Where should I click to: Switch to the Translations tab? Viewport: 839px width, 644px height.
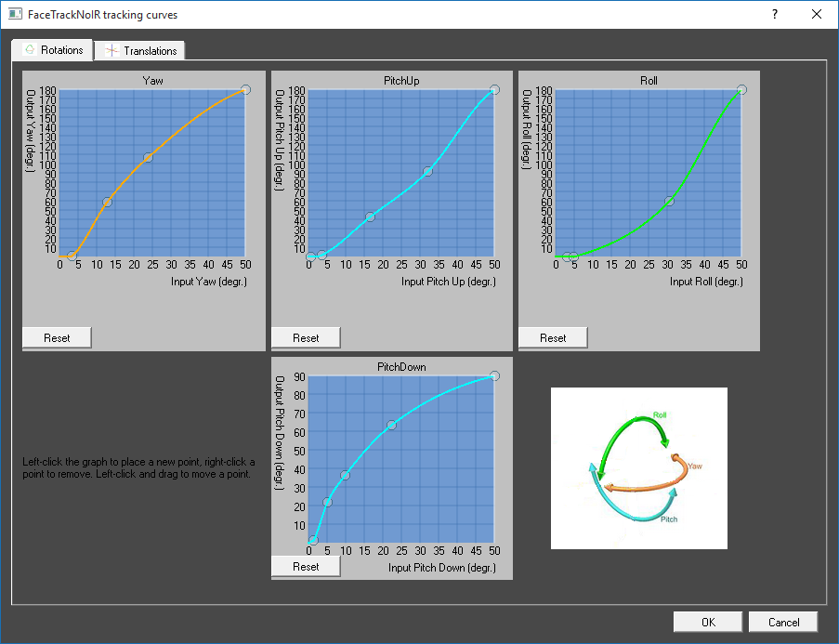pyautogui.click(x=140, y=51)
